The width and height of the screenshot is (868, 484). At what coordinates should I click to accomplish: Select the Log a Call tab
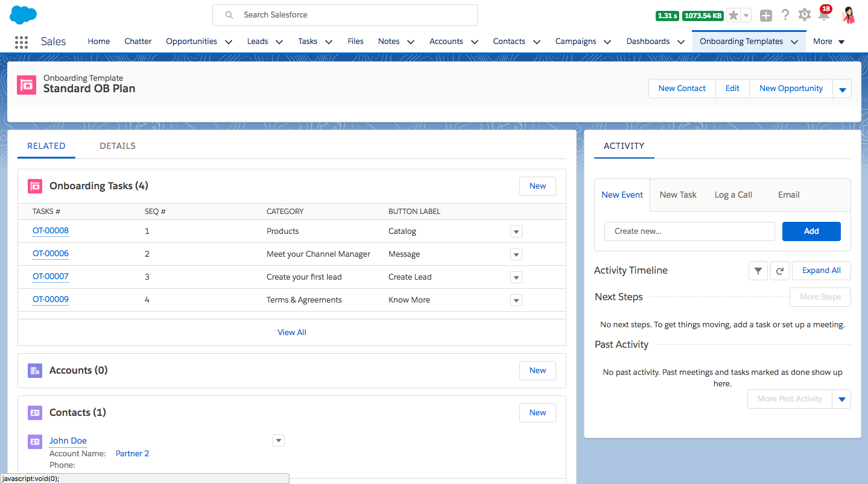733,195
